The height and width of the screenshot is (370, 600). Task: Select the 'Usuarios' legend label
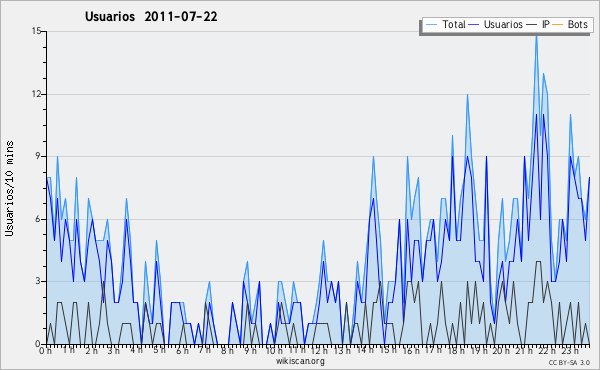click(503, 24)
